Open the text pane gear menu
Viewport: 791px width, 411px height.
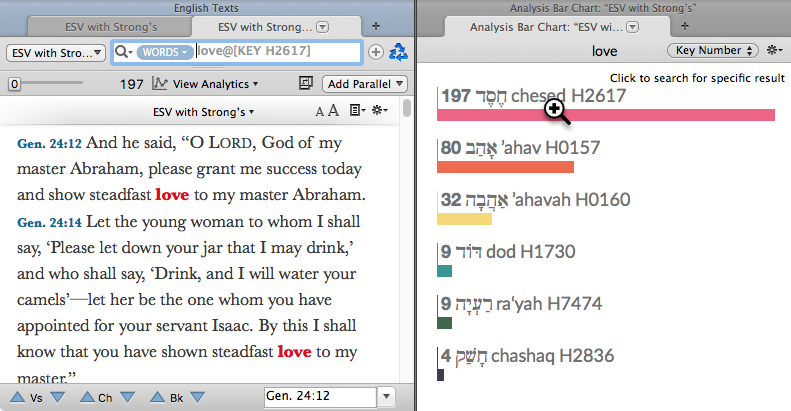pos(382,112)
